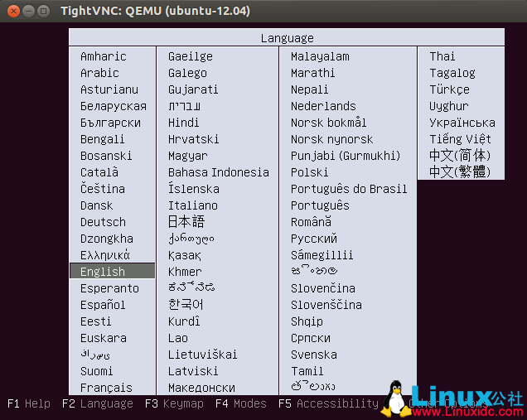
Task: Open F3 Keymap option
Action: [x=174, y=403]
